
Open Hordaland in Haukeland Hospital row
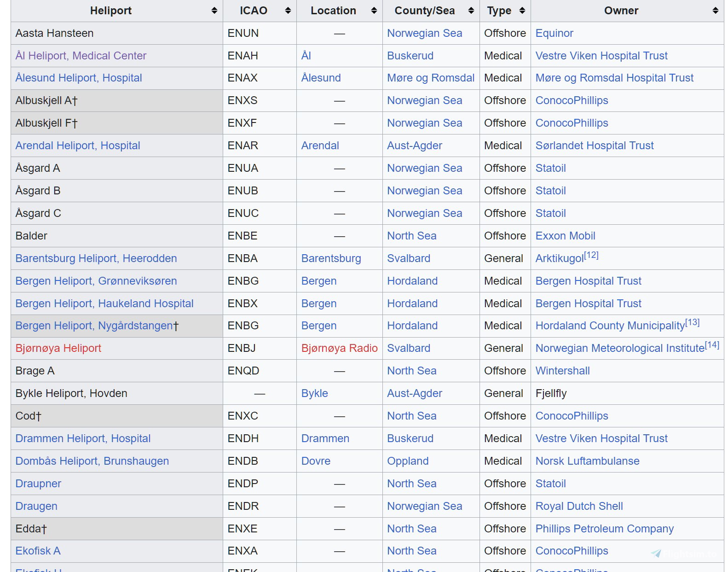[412, 304]
